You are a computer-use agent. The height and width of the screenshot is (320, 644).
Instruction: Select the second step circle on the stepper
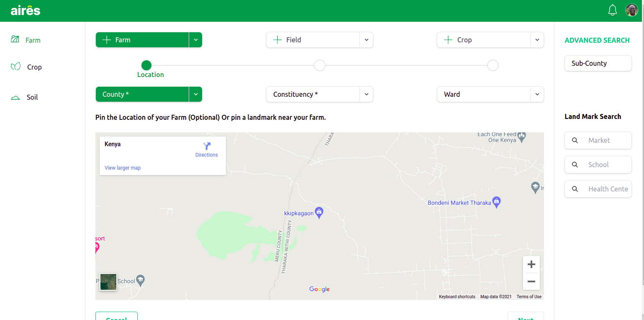pyautogui.click(x=319, y=65)
